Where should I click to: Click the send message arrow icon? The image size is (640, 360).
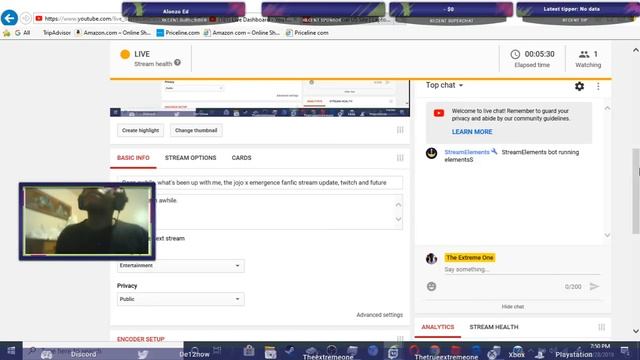click(x=595, y=287)
